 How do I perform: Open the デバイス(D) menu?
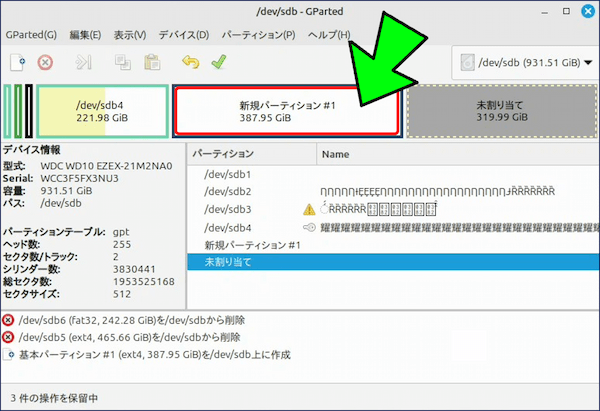[183, 35]
